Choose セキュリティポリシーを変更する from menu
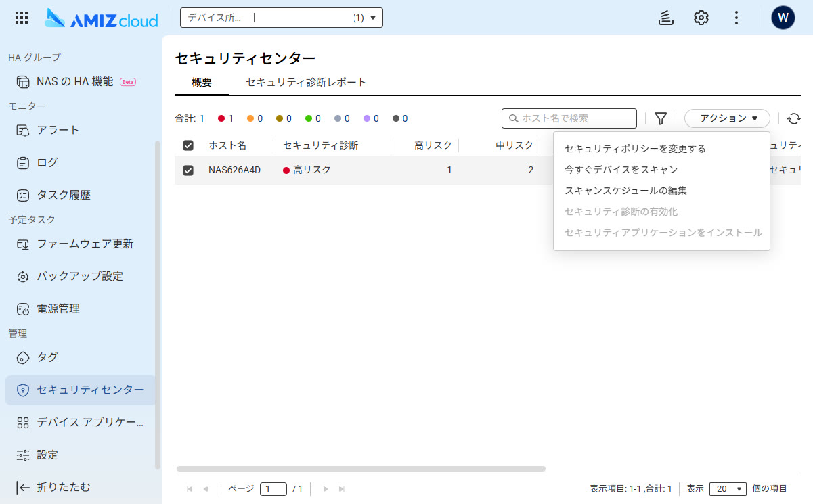Viewport: 813px width, 504px height. [635, 149]
